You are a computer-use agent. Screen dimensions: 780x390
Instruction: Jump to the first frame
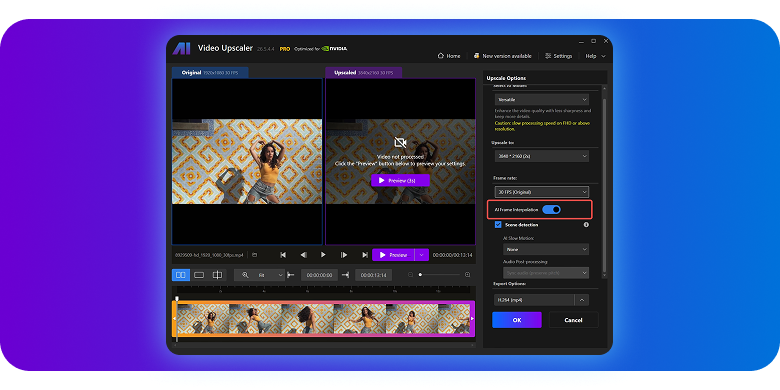point(283,255)
